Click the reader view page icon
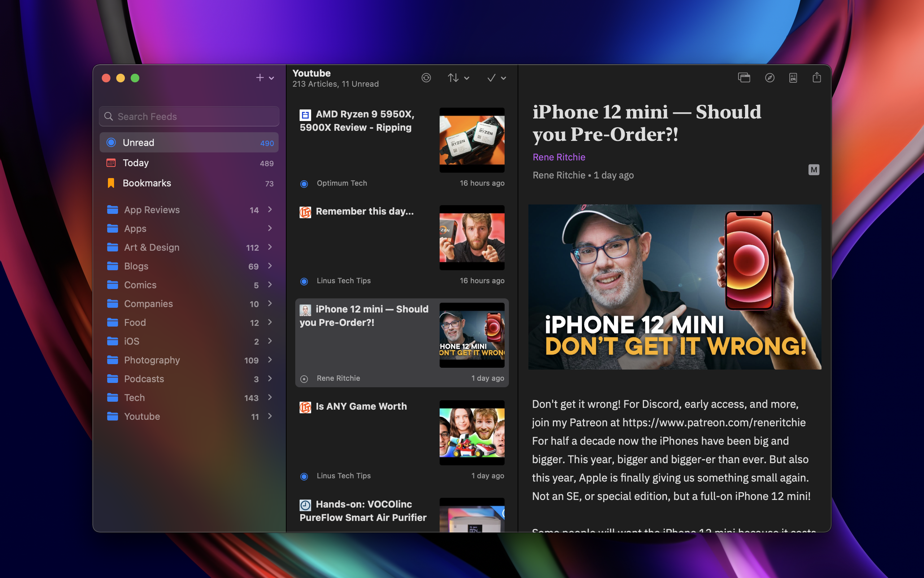Viewport: 924px width, 578px height. pos(793,78)
